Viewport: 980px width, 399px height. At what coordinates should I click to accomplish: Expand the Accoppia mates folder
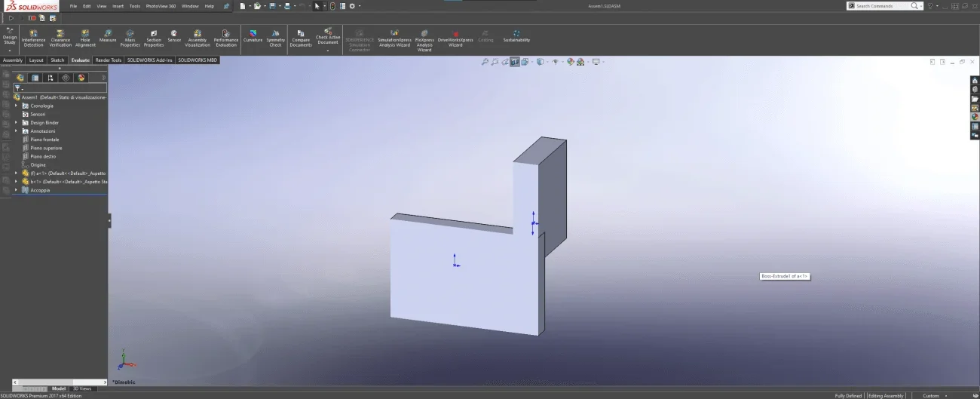[x=16, y=190]
